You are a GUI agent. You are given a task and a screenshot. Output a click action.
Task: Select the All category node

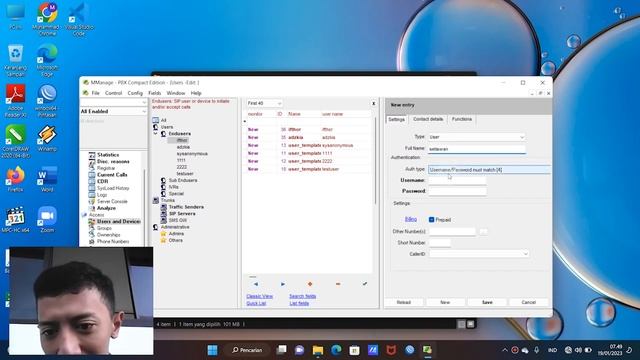[x=164, y=120]
